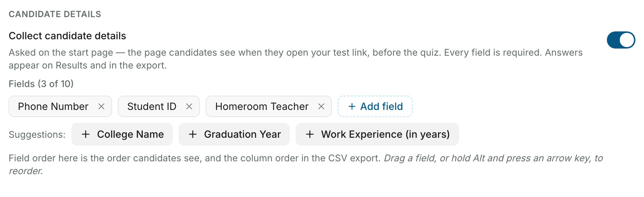This screenshot has width=644, height=197.
Task: Click the Collect candidate details heading
Action: [67, 36]
